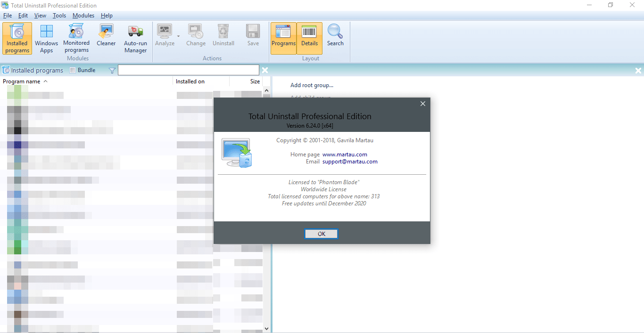Sort by Size column header
Screen dimensions: 644x333
246,81
